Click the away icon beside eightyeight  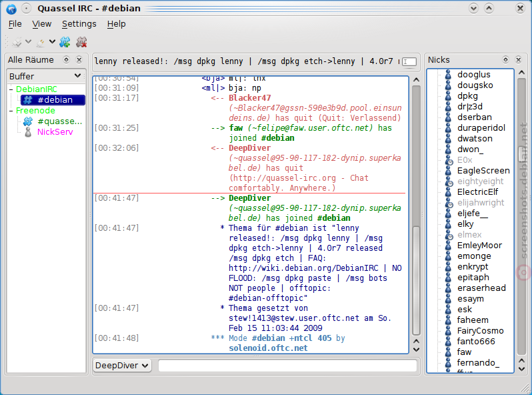449,181
